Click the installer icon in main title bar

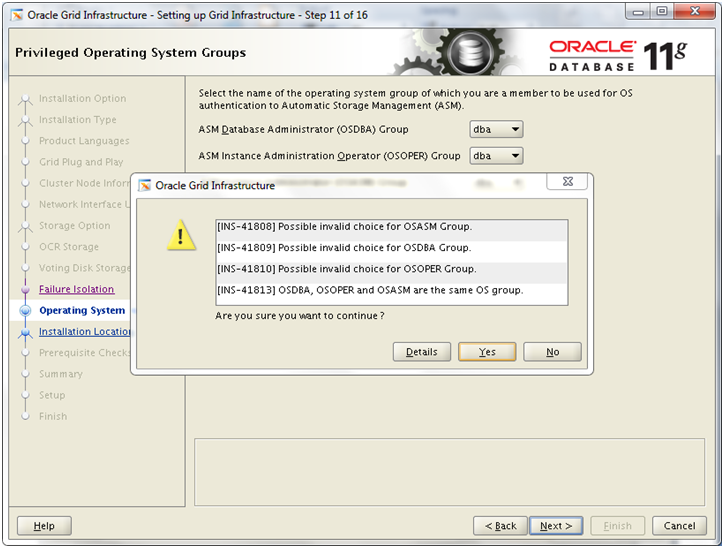click(17, 15)
